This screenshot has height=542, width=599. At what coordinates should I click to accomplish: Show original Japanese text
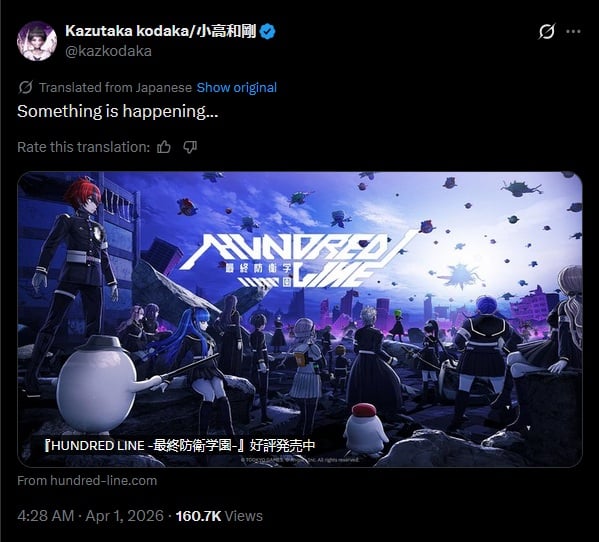(x=236, y=87)
